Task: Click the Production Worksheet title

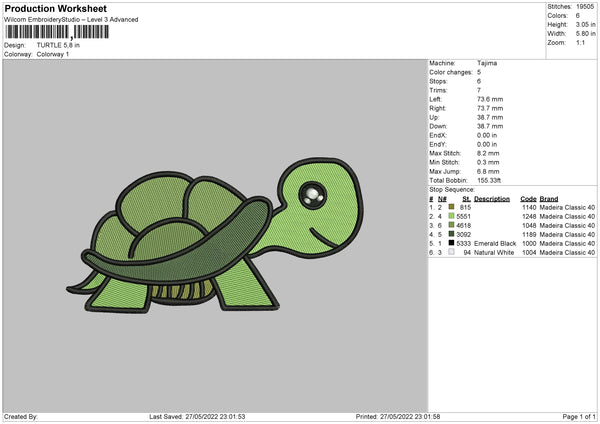Action: (x=55, y=8)
